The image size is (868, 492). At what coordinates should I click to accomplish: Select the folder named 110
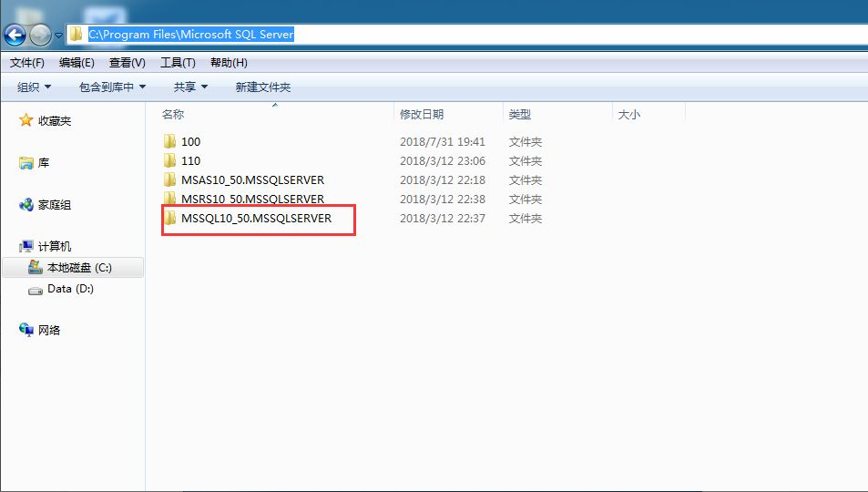[x=190, y=160]
